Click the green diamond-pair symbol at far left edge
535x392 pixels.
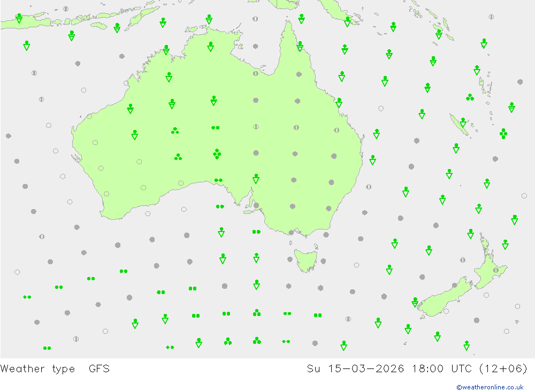point(27,297)
